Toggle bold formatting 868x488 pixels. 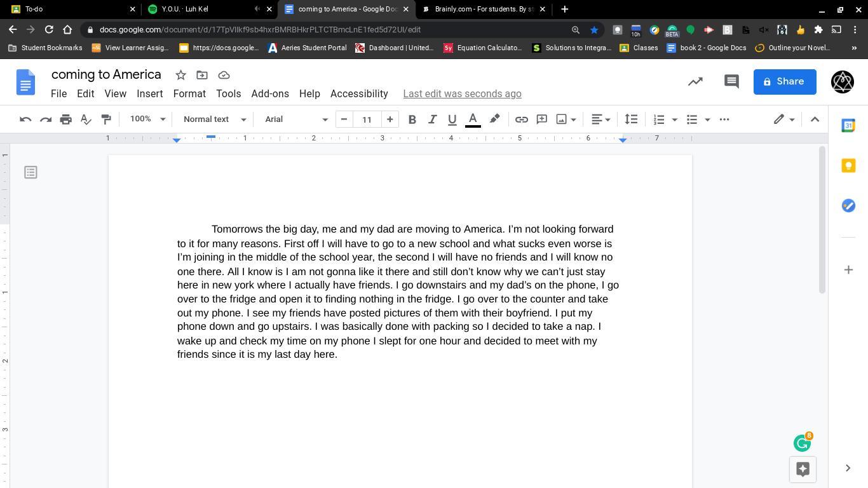pyautogui.click(x=412, y=119)
